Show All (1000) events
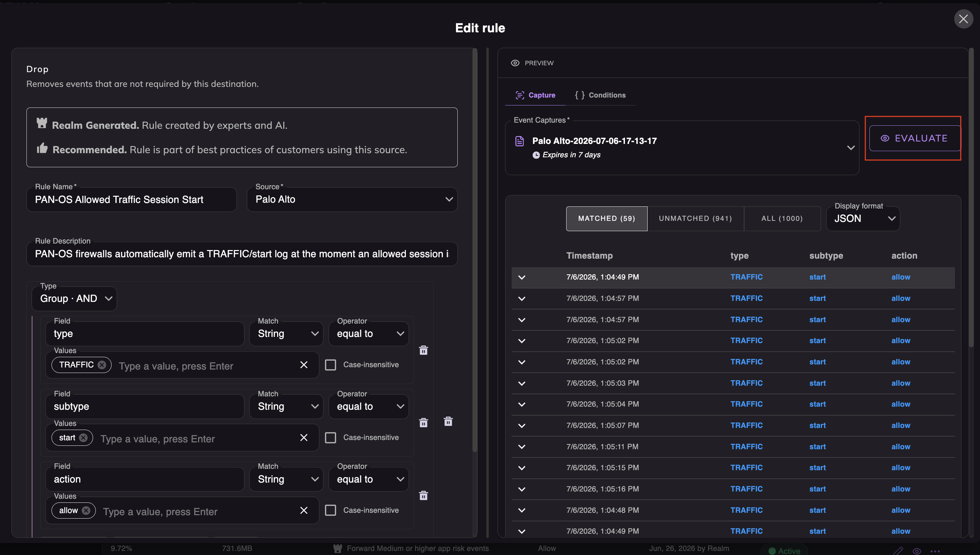 point(782,219)
